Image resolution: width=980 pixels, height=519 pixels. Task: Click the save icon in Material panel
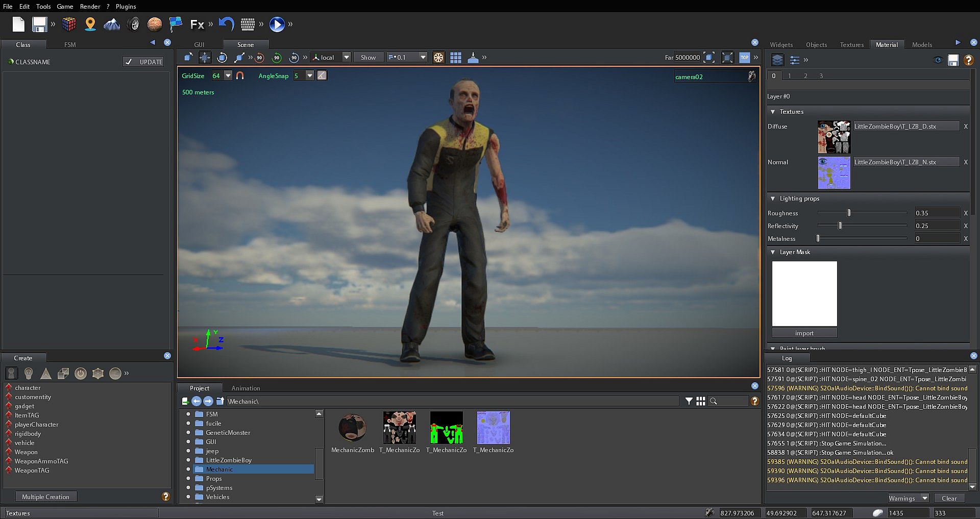point(953,60)
